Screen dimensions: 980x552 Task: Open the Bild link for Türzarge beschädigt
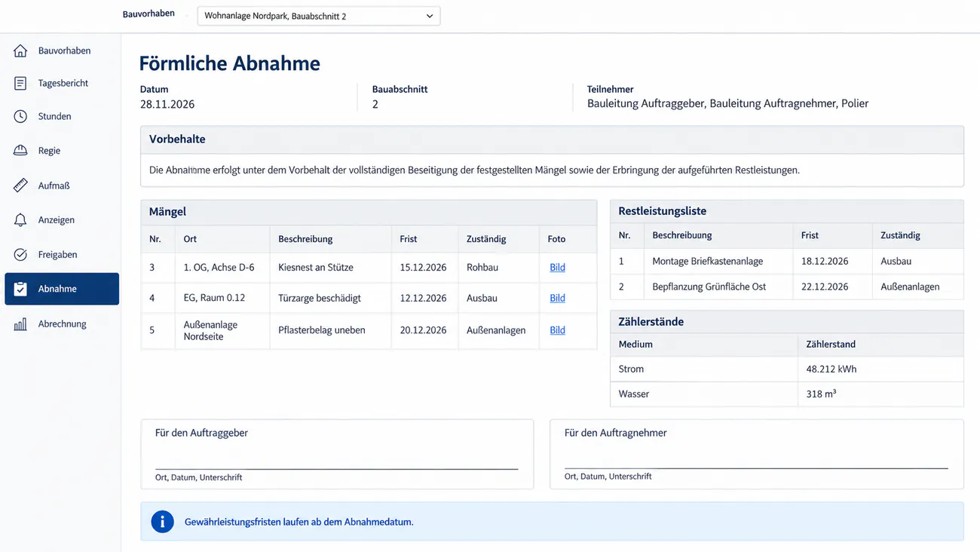(557, 299)
